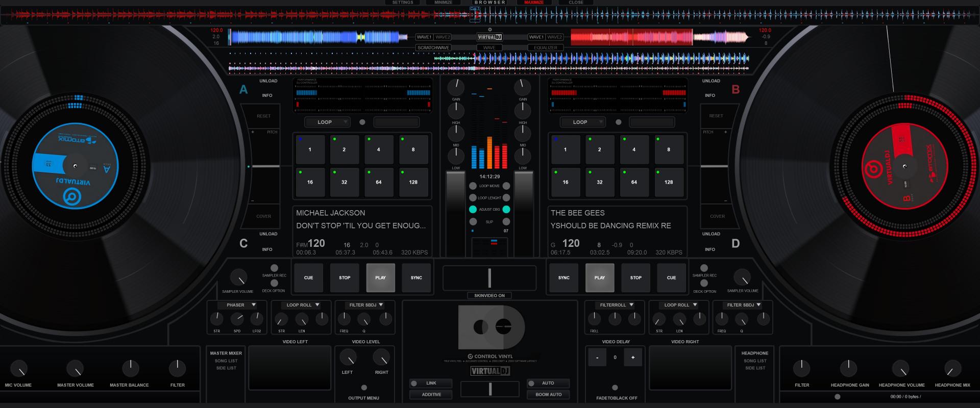Trigger deck B loop pad 2
The width and height of the screenshot is (980, 408).
pyautogui.click(x=600, y=149)
